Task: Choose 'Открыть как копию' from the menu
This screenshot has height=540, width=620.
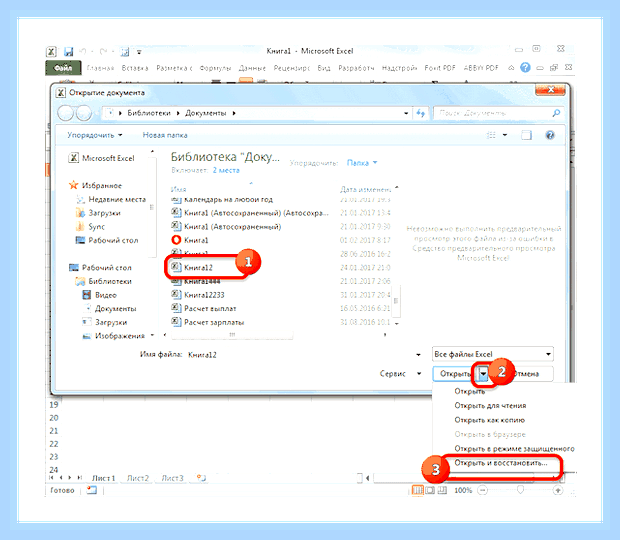Action: (490, 420)
